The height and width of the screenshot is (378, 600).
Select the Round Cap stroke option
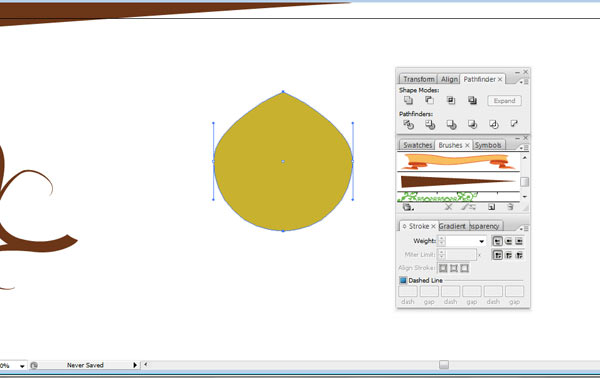(508, 241)
